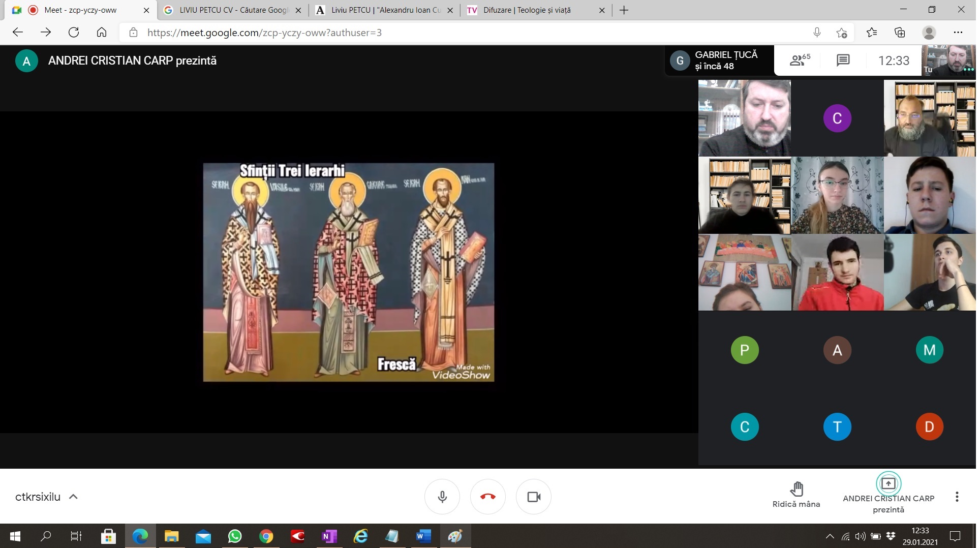Open WhatsApp from the taskbar
This screenshot has height=548, width=980.
(235, 536)
